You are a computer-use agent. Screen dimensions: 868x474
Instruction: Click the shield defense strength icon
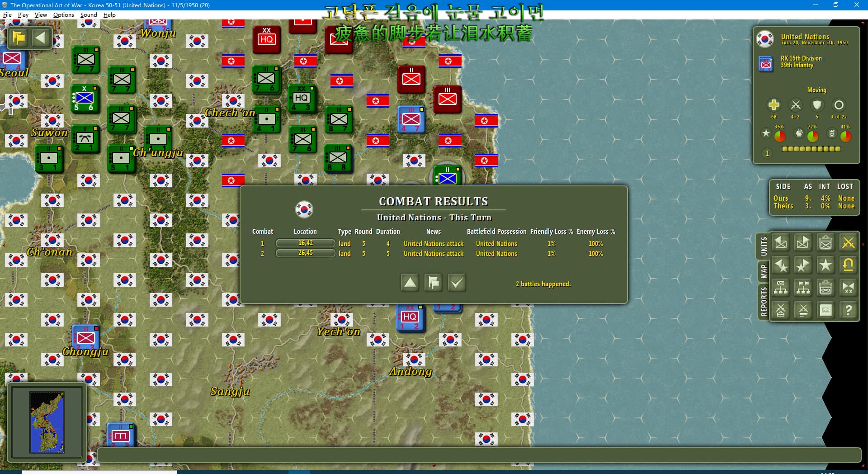coord(817,105)
